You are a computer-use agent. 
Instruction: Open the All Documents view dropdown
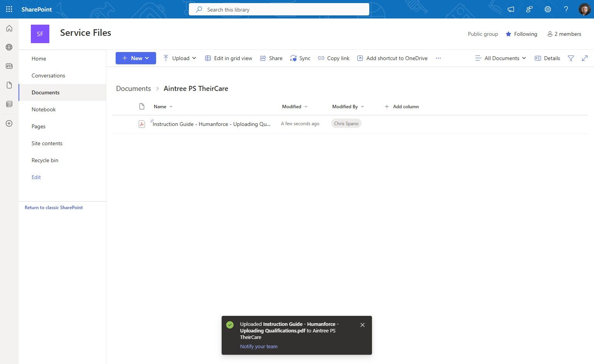pos(500,58)
